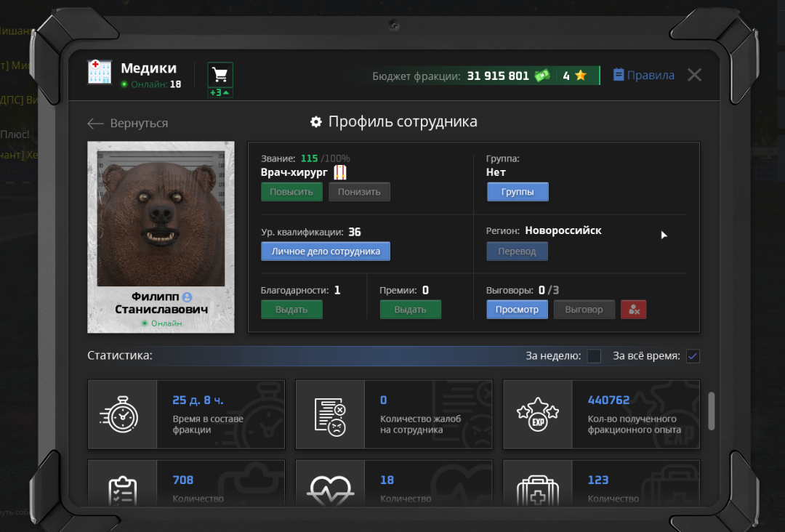
Task: Click the Перевод region transfer button
Action: pyautogui.click(x=518, y=251)
